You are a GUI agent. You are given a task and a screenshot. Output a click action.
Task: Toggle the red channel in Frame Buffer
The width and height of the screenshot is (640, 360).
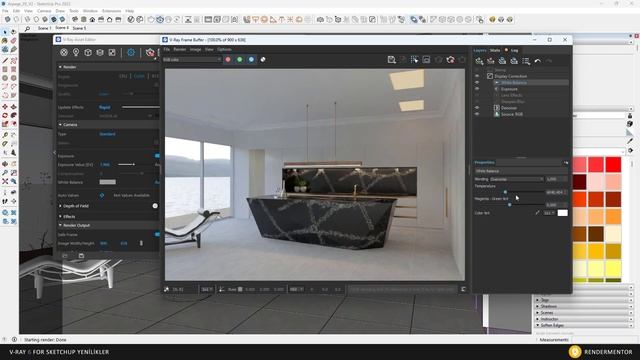pos(228,60)
